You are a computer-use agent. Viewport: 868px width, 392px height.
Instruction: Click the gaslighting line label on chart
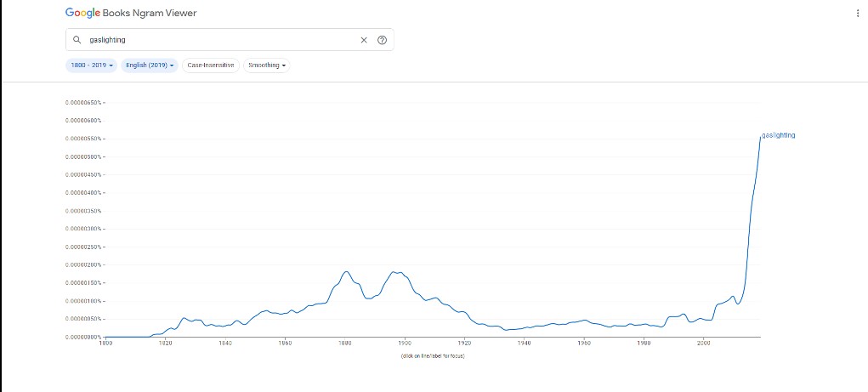pyautogui.click(x=779, y=135)
